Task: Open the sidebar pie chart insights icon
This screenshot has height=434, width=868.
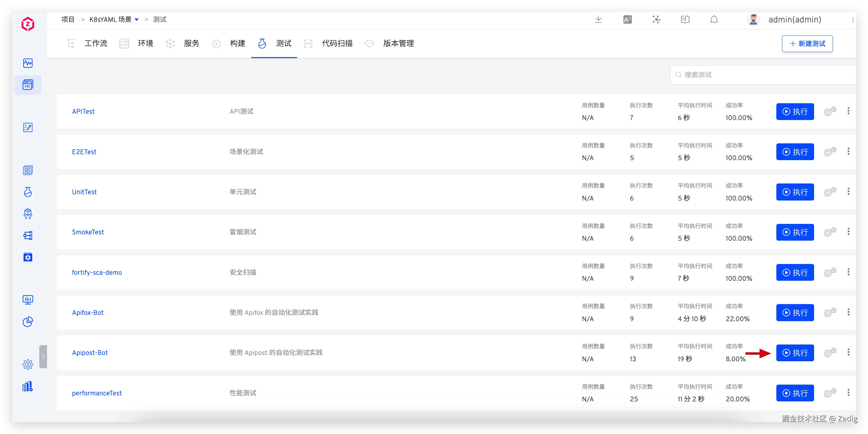Action: [28, 321]
